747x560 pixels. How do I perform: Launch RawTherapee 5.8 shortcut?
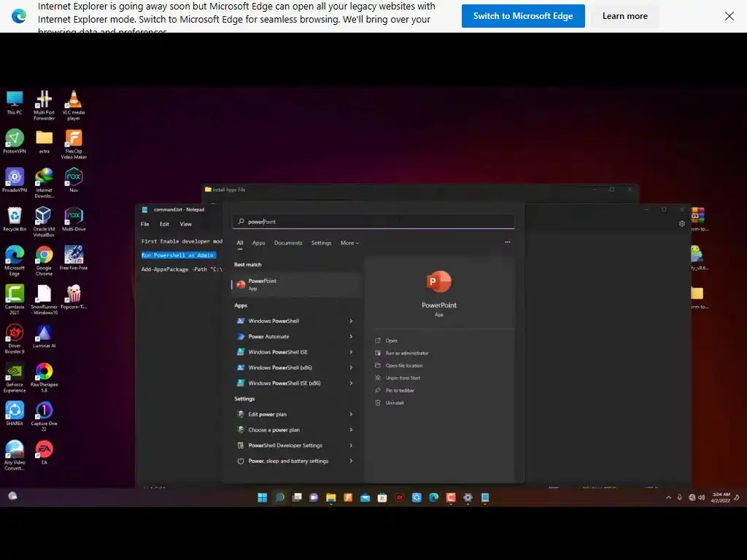pyautogui.click(x=44, y=378)
